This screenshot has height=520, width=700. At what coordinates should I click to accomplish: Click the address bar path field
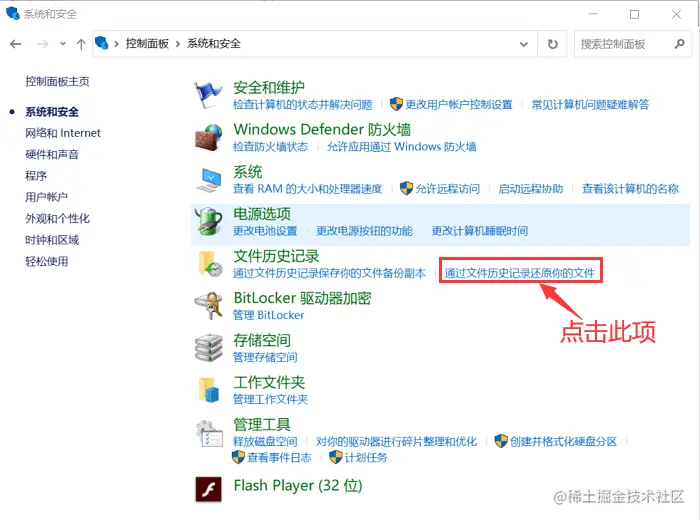[314, 44]
